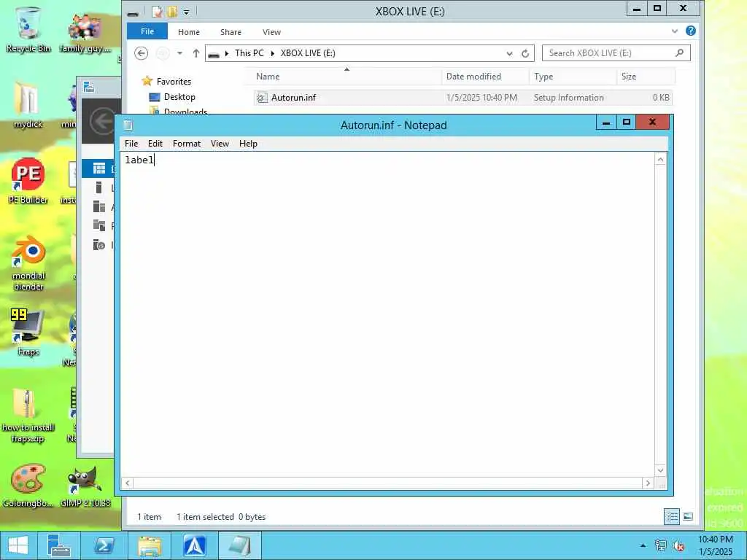This screenshot has height=560, width=747.
Task: Click Notepad vertical scrollbar down arrow
Action: [x=660, y=470]
